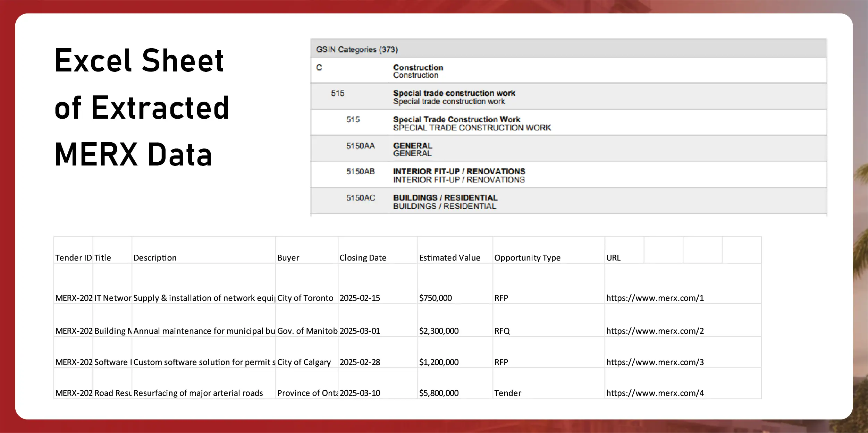The image size is (868, 433).
Task: Click the Tender opportunity type cell
Action: pyautogui.click(x=507, y=393)
